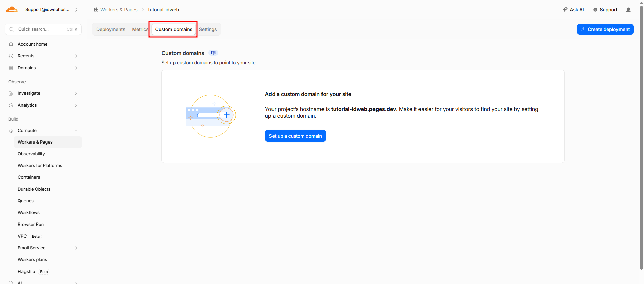Click the Investigate icon

point(11,93)
